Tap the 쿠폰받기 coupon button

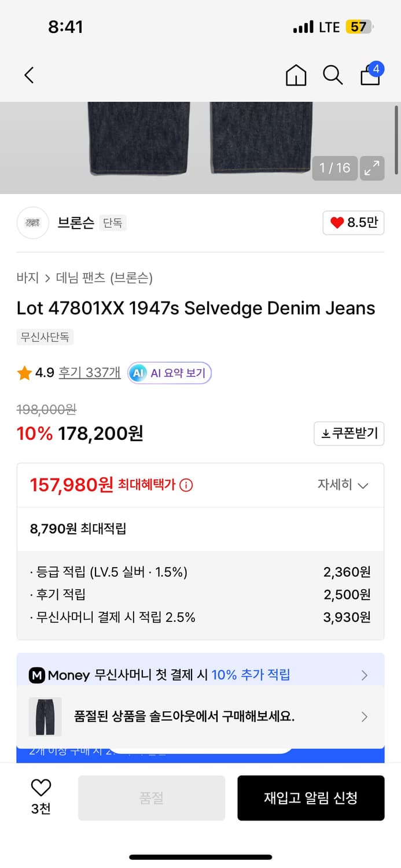click(x=349, y=433)
